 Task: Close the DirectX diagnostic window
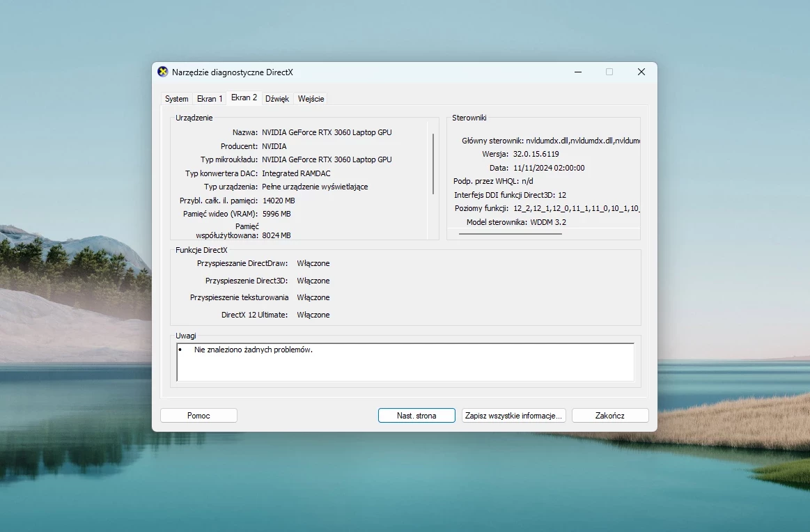click(x=641, y=72)
